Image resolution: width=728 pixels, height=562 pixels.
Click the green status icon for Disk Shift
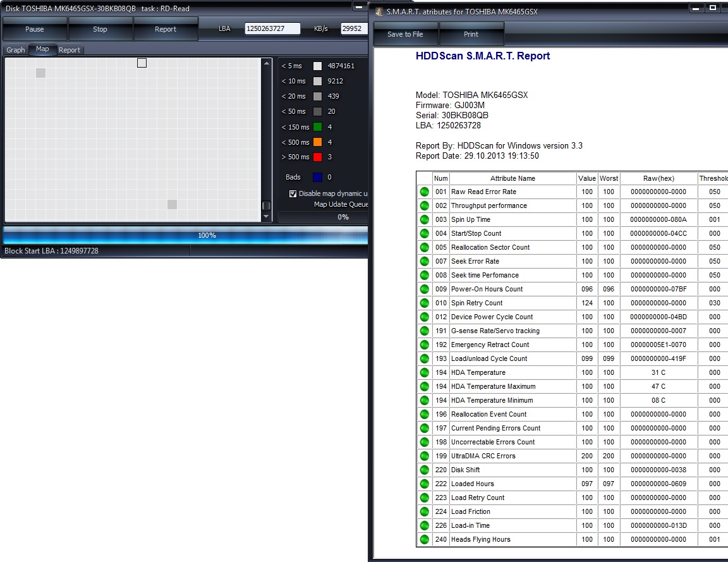[425, 470]
